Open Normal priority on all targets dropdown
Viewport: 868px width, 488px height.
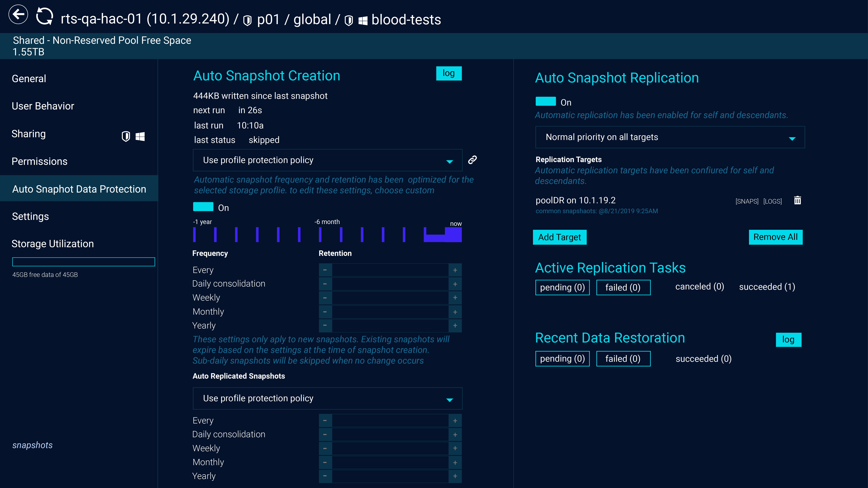tap(670, 137)
